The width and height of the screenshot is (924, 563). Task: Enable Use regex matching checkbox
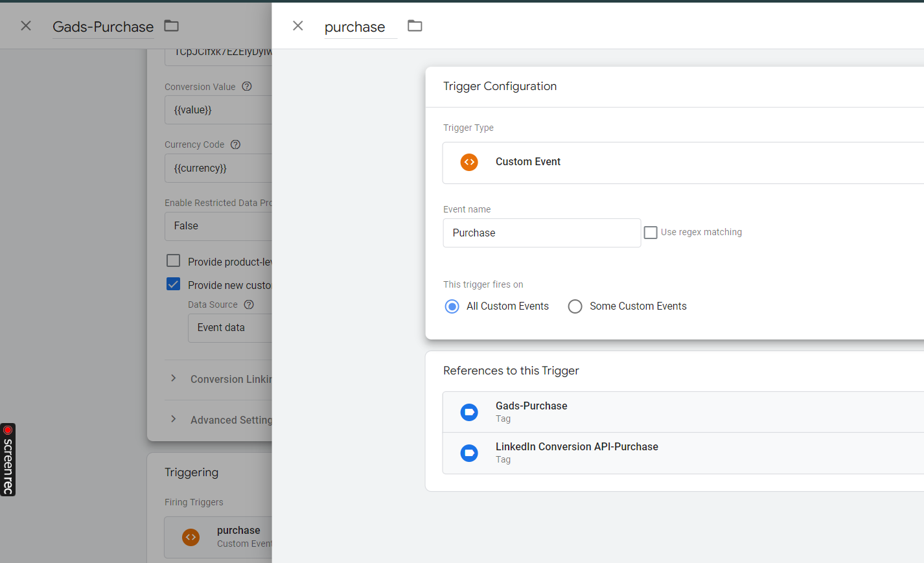(651, 233)
